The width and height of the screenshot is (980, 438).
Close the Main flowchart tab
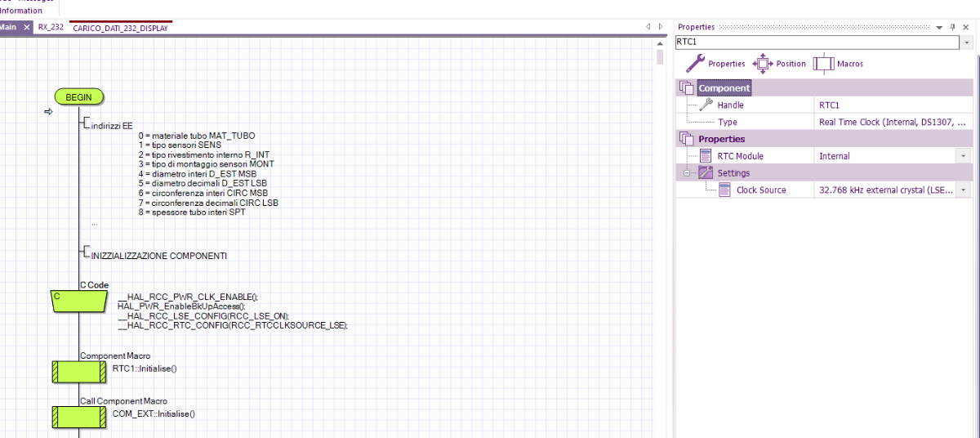[27, 27]
